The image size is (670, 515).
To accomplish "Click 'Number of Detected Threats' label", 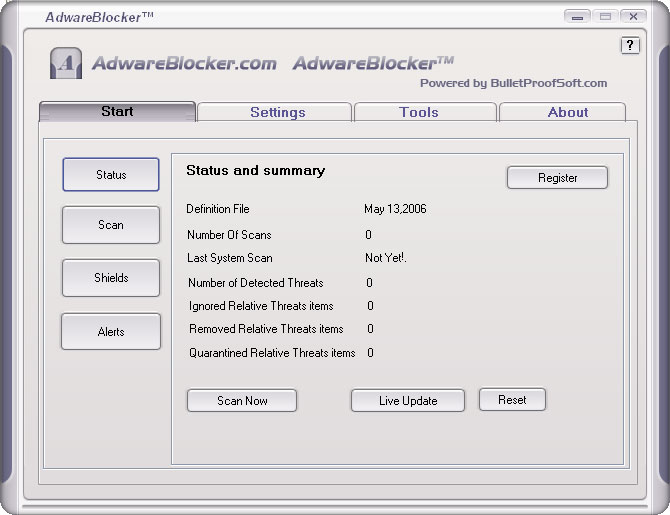I will click(256, 283).
